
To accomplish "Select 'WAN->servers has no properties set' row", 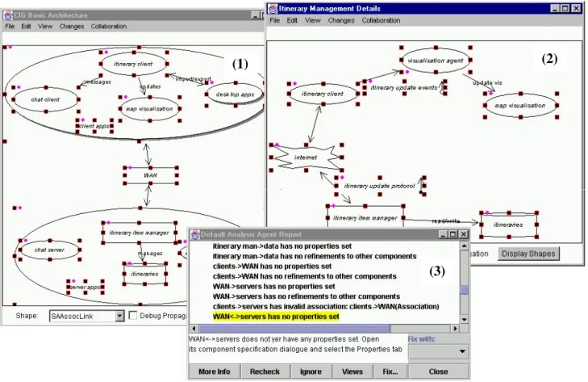I will point(273,286).
